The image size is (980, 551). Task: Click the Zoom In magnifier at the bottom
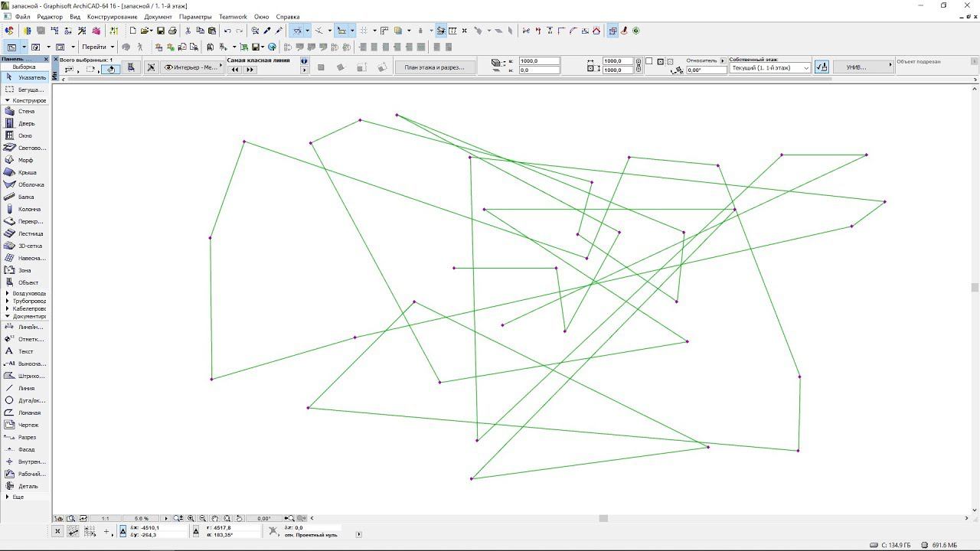[191, 518]
